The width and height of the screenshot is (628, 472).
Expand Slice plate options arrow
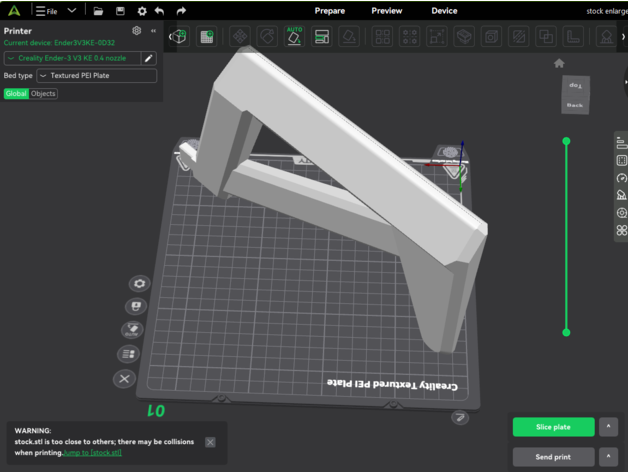(x=607, y=427)
